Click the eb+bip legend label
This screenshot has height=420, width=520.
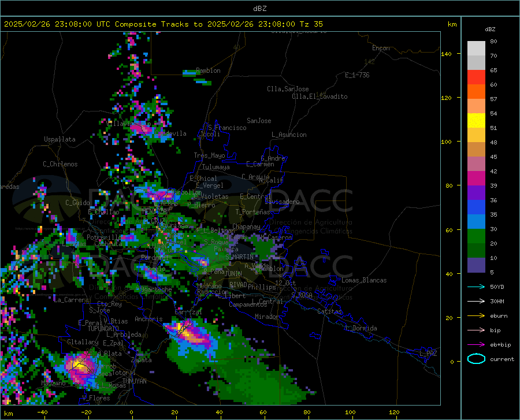pos(500,345)
